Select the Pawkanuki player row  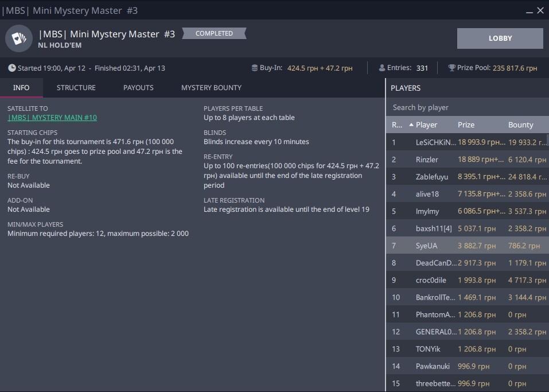click(468, 366)
